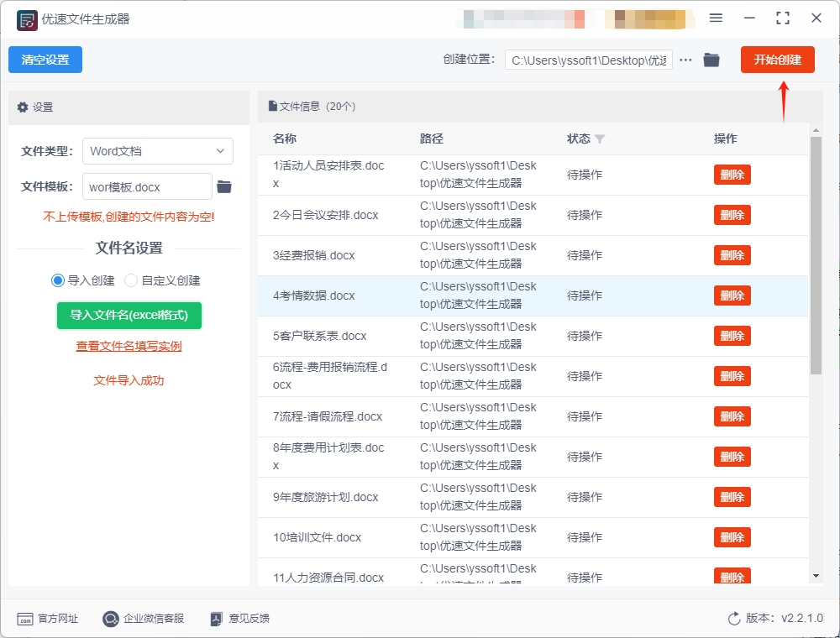Click the 状态 filter funnel icon
The width and height of the screenshot is (840, 638).
600,139
